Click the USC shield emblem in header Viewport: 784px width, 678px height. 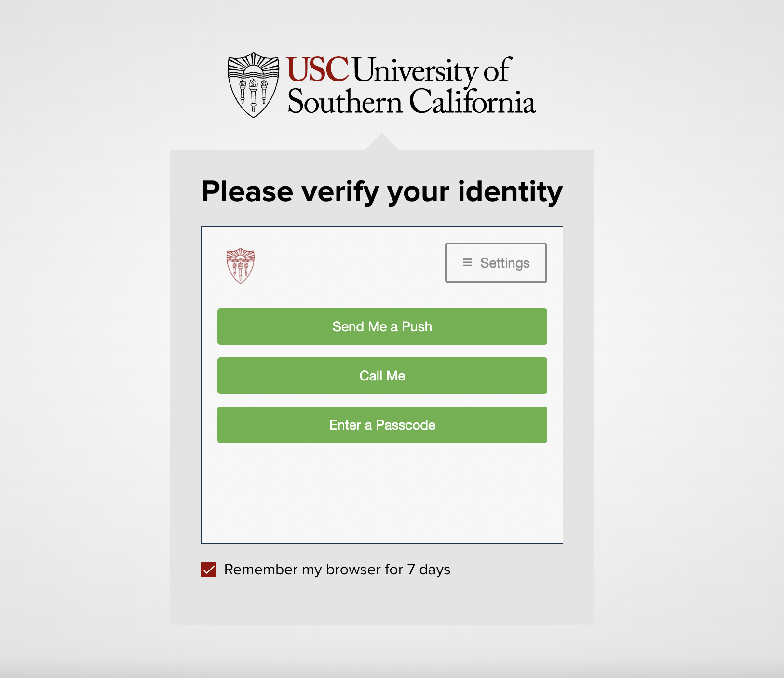[253, 85]
